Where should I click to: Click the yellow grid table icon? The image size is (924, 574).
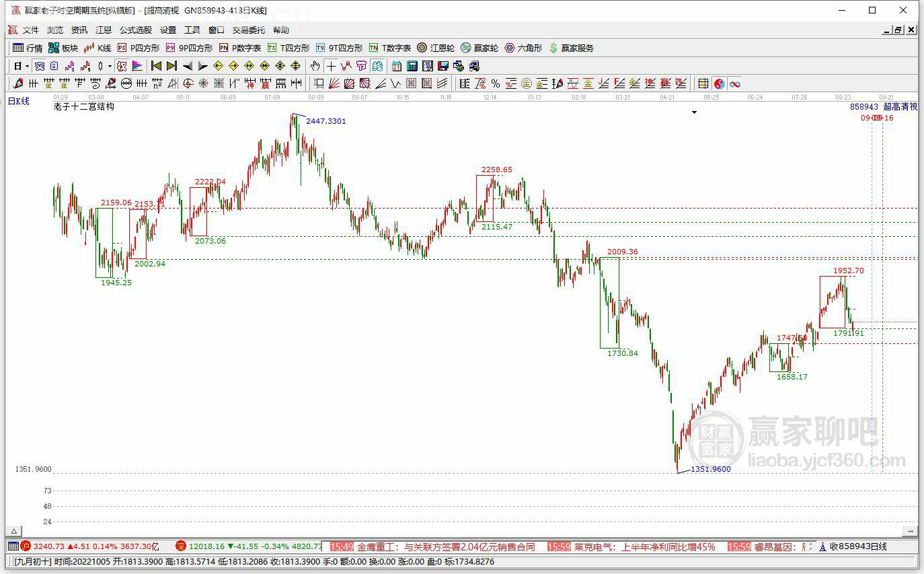tap(703, 83)
